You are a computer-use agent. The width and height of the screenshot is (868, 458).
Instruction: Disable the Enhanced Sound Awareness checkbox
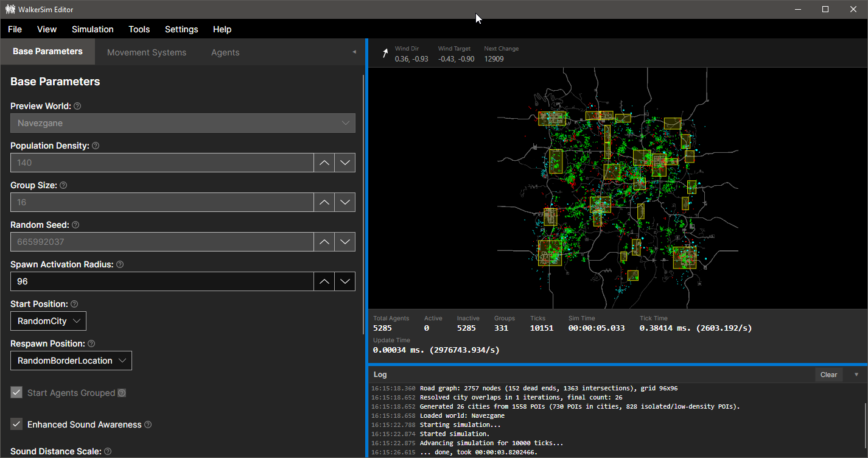tap(16, 425)
